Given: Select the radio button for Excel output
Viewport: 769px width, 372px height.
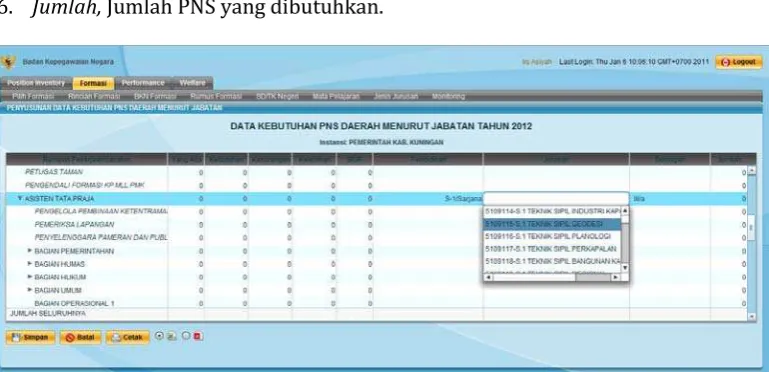Looking at the screenshot, I should (x=159, y=336).
